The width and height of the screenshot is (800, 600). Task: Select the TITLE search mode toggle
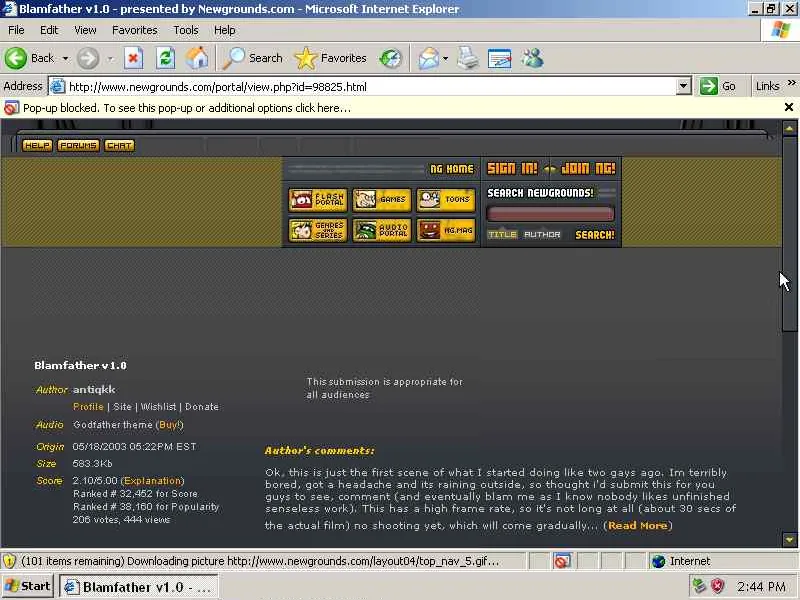pyautogui.click(x=502, y=234)
